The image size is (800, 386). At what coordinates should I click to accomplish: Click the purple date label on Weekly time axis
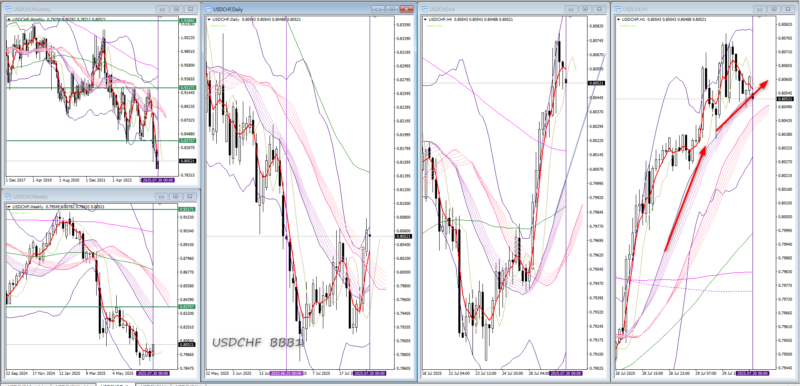153,373
